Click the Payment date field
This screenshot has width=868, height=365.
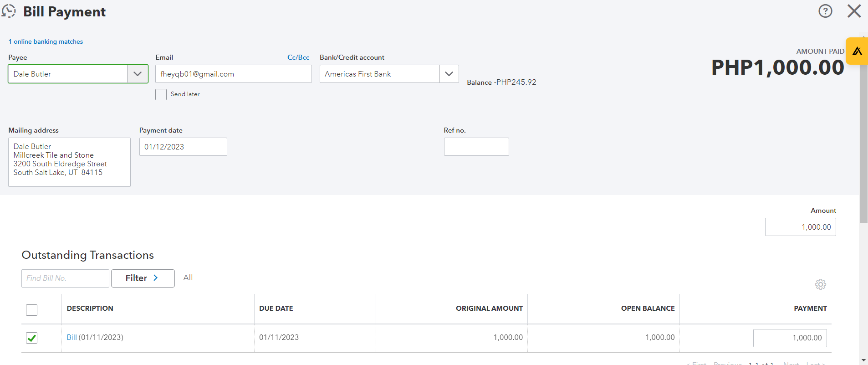(183, 147)
